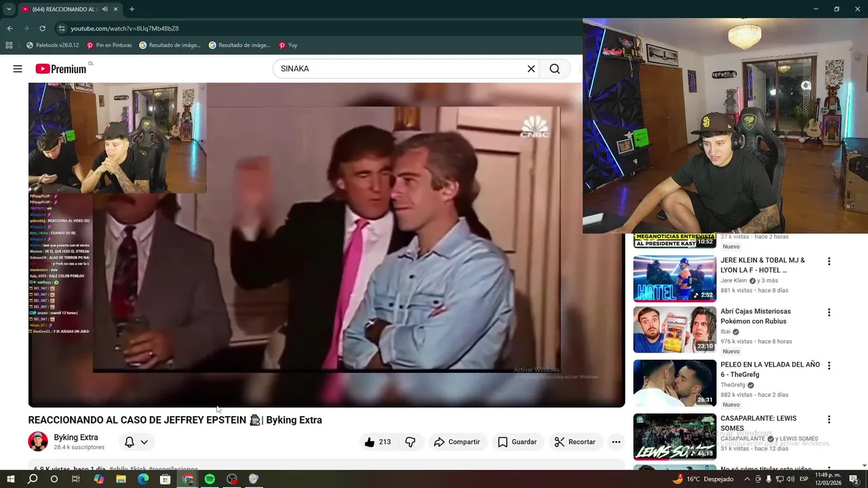This screenshot has height=488, width=868.
Task: Open PELEO EN LA VELADA video thumbnail
Action: tap(675, 383)
